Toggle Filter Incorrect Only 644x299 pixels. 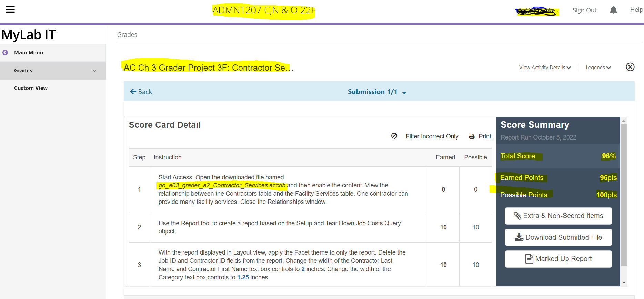432,136
